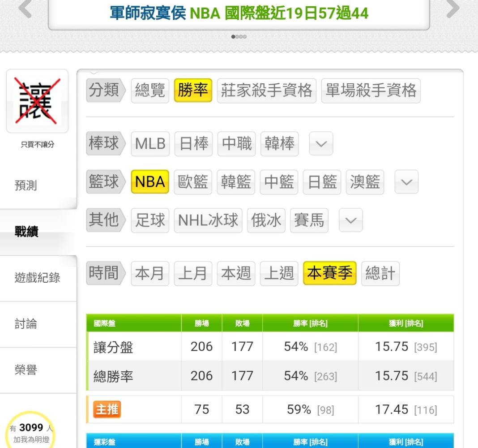Set time range to 總計
The height and width of the screenshot is (448, 478).
pos(380,273)
